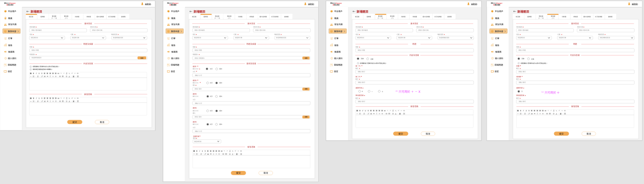Click 職員 sidebar icon in first window

point(6,18)
